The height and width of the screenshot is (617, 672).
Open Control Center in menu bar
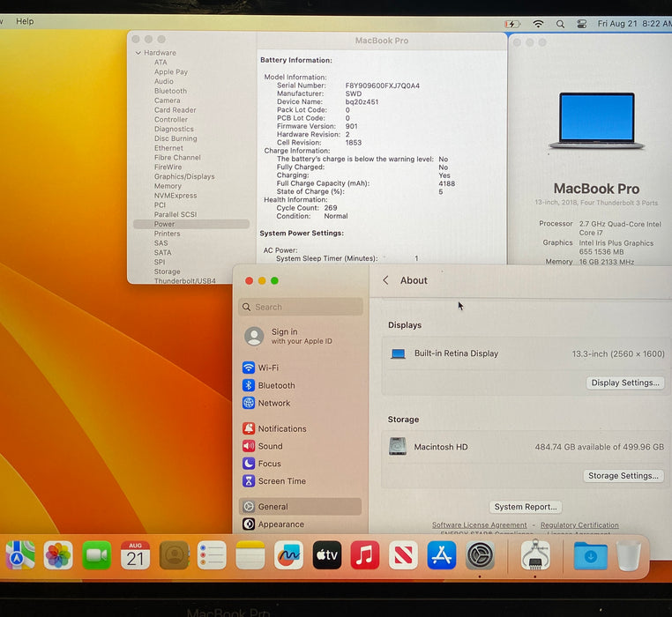(x=581, y=24)
